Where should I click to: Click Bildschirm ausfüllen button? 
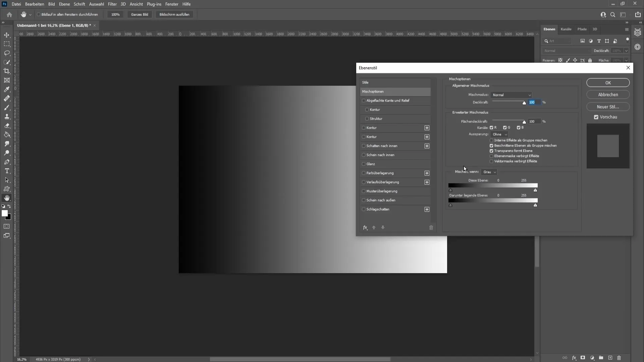pos(174,14)
